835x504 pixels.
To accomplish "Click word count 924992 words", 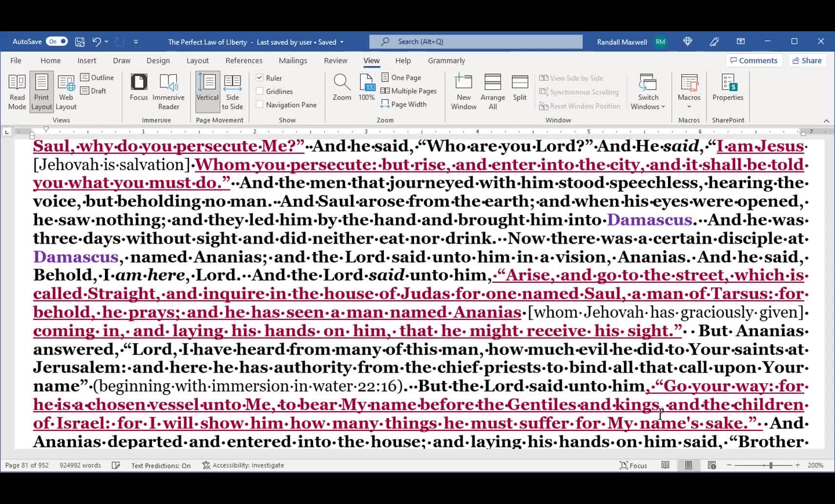I will (x=80, y=465).
